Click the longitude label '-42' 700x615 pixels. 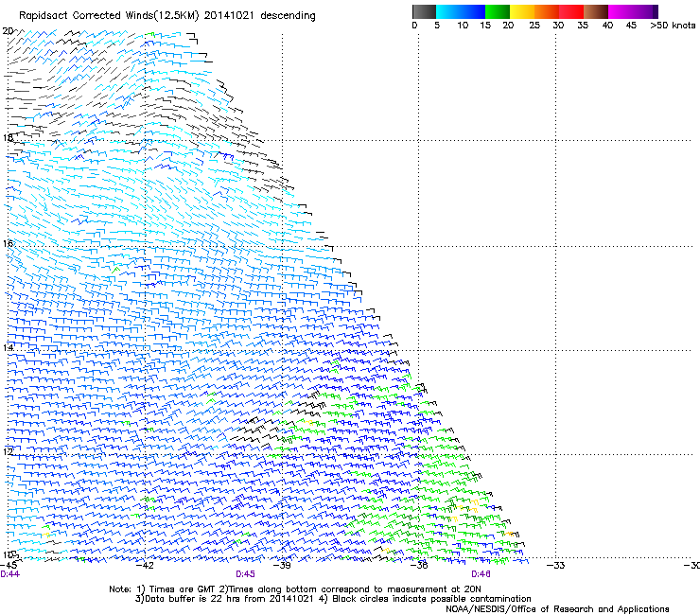tap(145, 566)
